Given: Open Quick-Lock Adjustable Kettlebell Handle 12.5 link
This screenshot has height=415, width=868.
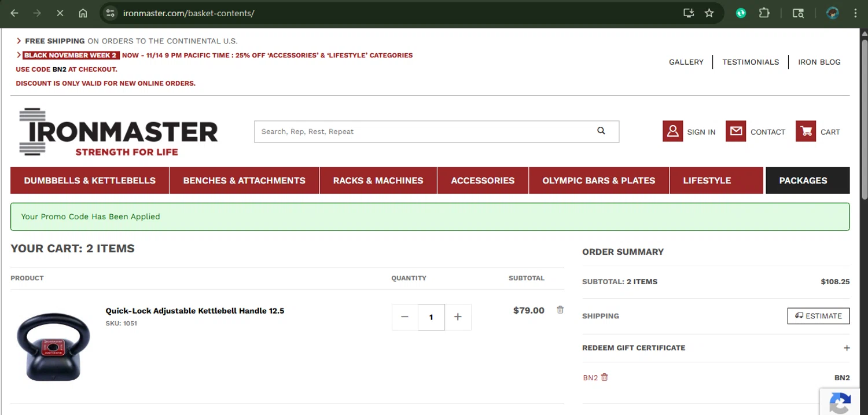Looking at the screenshot, I should (195, 311).
